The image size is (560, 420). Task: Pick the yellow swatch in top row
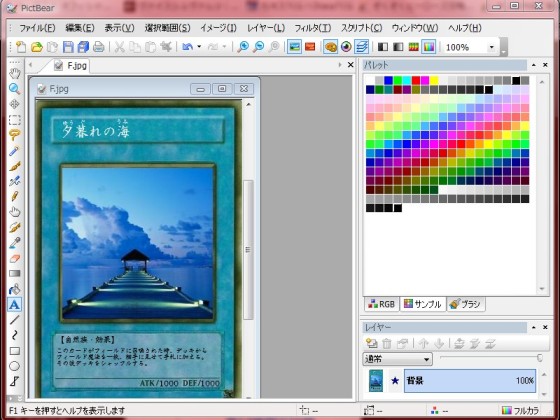point(434,80)
